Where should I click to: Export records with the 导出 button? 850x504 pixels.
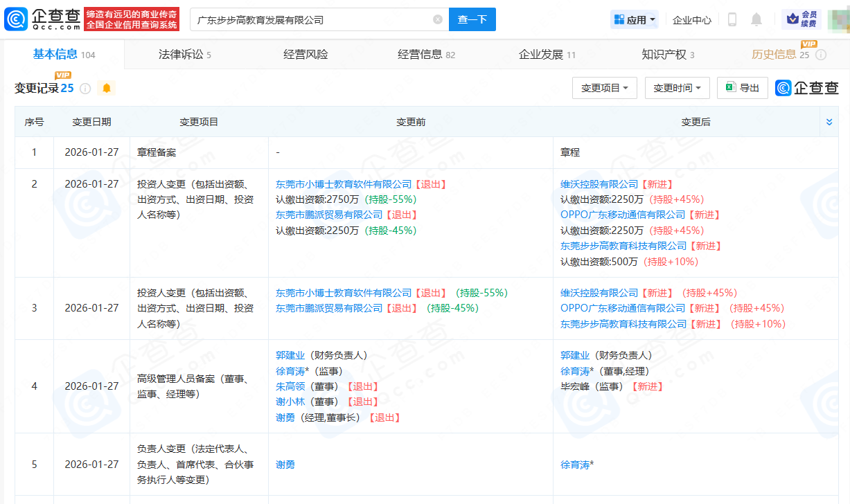tap(742, 88)
